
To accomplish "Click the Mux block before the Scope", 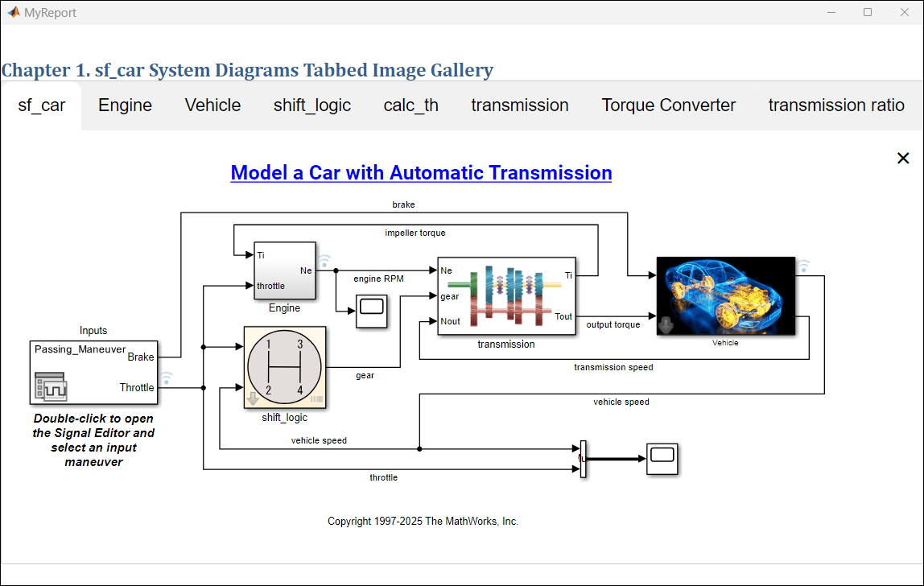I will (x=582, y=458).
